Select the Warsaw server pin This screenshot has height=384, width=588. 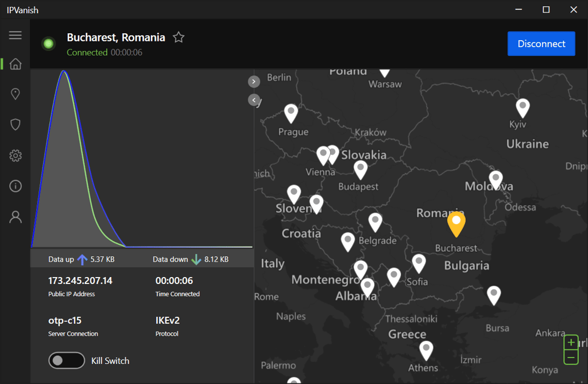pos(385,72)
